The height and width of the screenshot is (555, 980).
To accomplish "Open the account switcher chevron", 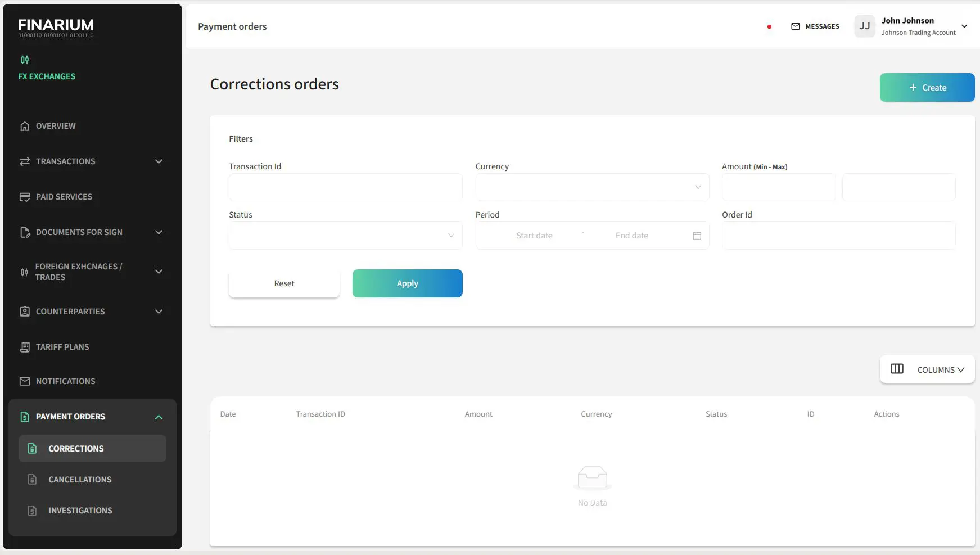I will pyautogui.click(x=964, y=26).
